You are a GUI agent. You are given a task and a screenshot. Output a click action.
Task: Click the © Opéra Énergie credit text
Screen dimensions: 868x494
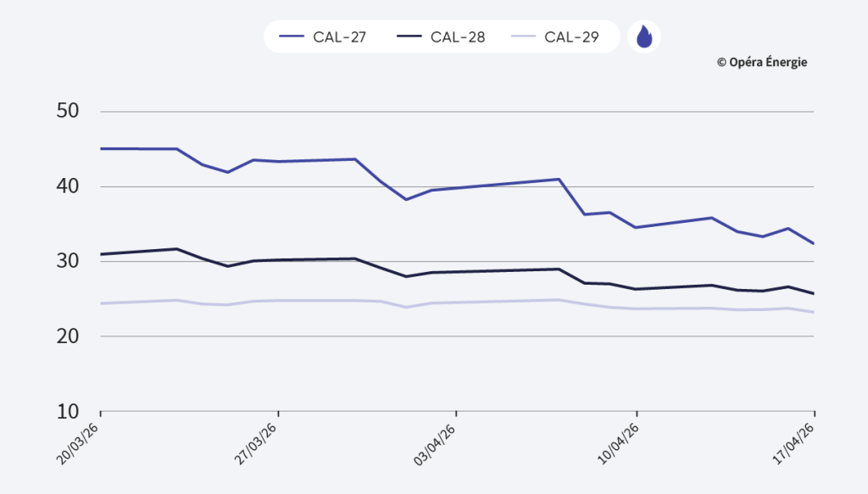click(x=761, y=62)
